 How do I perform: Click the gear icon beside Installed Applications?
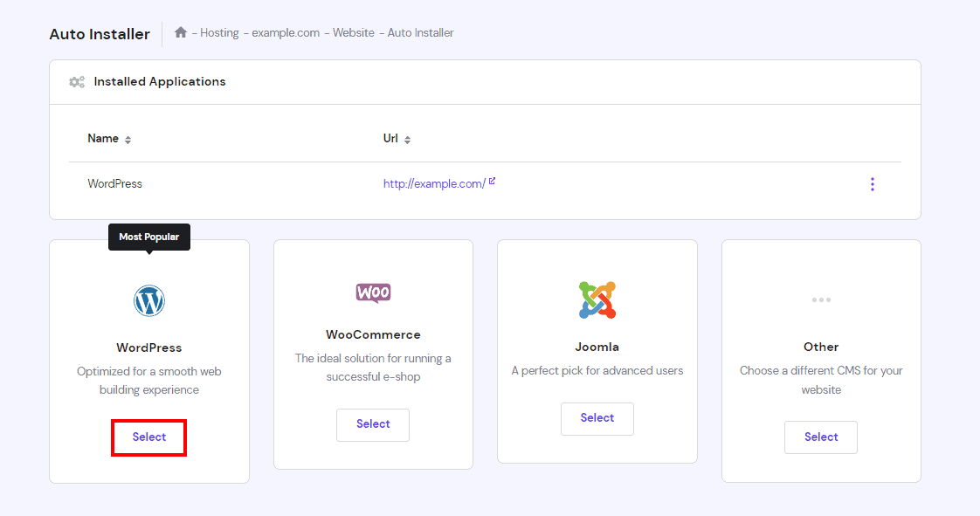click(x=77, y=81)
